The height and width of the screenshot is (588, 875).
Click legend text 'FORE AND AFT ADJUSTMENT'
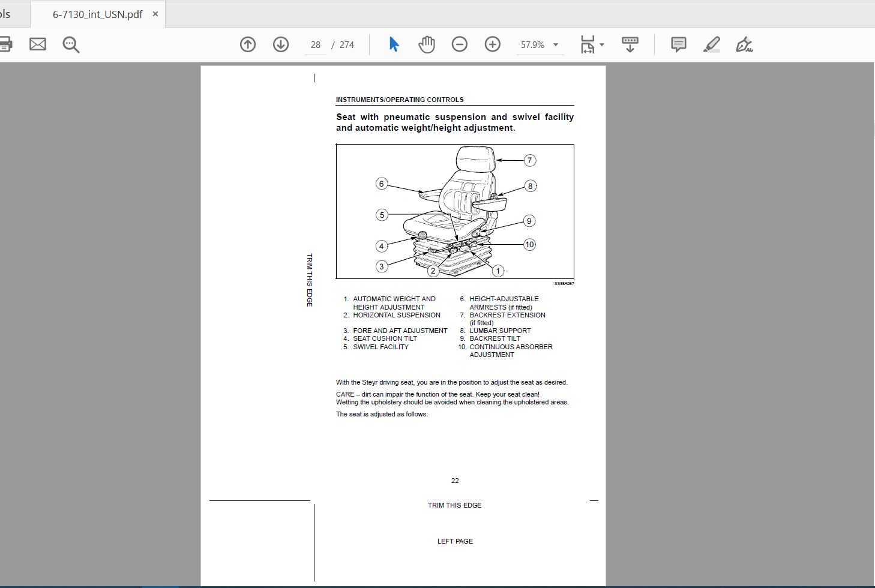[400, 331]
